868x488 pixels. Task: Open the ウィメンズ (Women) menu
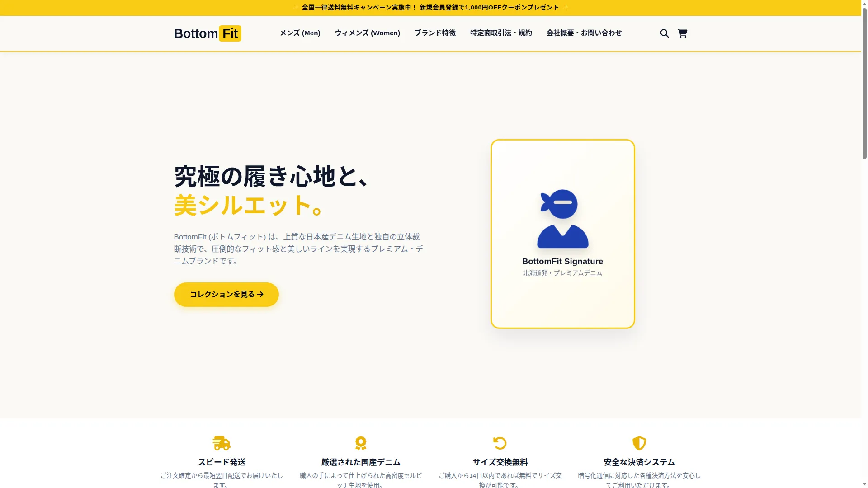(x=368, y=33)
